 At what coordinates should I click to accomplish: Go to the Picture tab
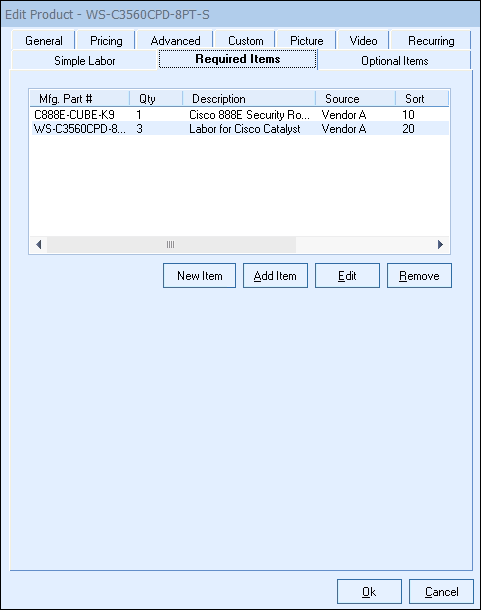(x=307, y=40)
